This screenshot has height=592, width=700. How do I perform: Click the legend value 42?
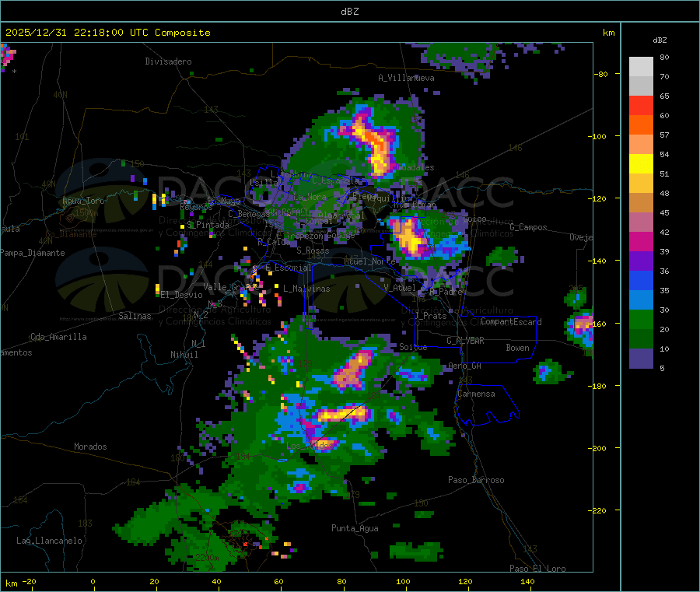point(664,232)
